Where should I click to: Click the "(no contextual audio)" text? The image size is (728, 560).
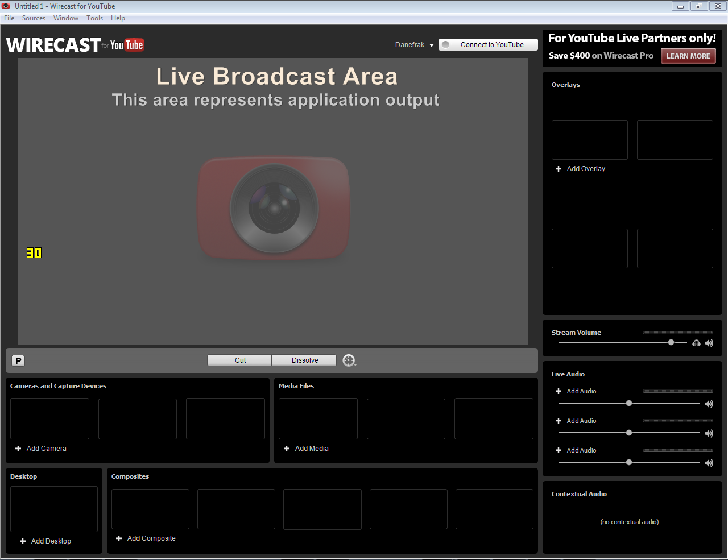click(x=630, y=522)
